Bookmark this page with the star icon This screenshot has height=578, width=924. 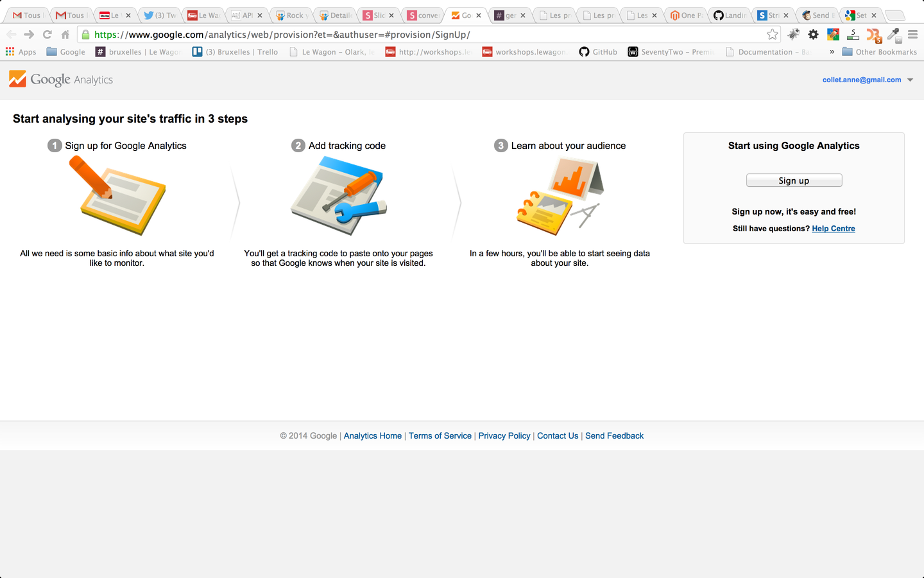point(773,35)
